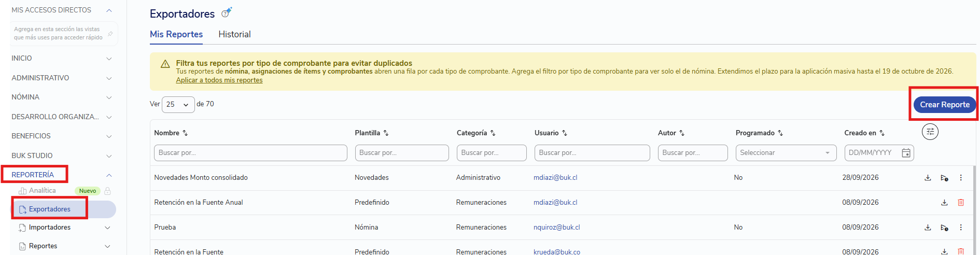This screenshot has height=255, width=980.
Task: Open more options for the Prueba row
Action: tap(961, 228)
